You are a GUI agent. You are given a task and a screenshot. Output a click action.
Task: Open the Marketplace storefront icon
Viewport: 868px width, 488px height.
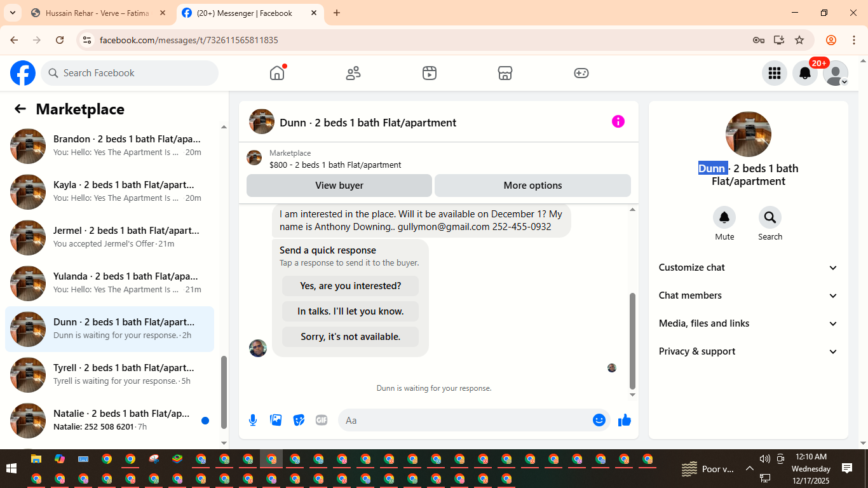(505, 73)
